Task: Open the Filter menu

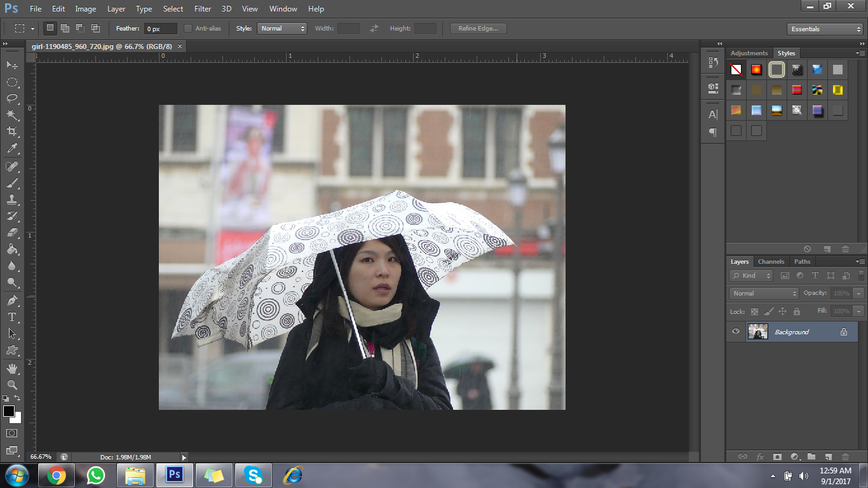Action: click(203, 9)
